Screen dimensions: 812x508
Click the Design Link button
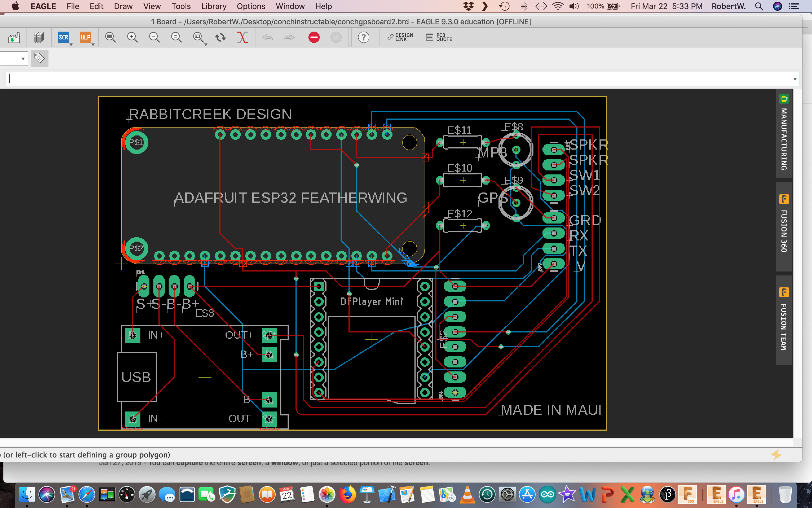click(x=400, y=37)
